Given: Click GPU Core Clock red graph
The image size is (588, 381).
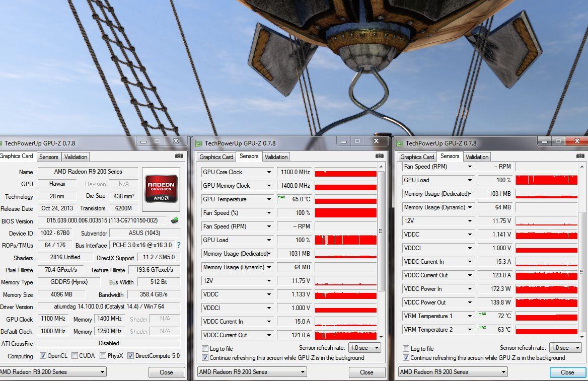Looking at the screenshot, I should point(346,172).
